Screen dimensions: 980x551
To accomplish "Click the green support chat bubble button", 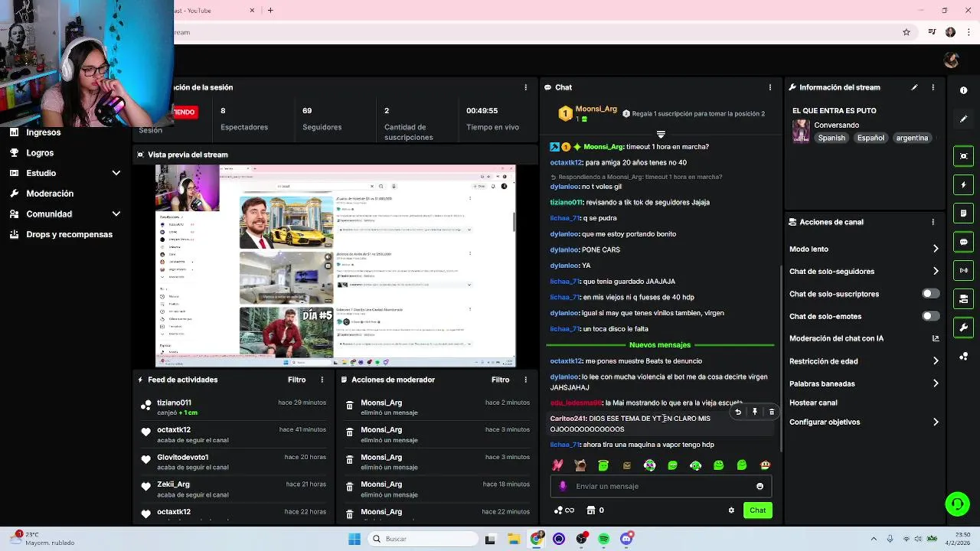I will pos(957,504).
